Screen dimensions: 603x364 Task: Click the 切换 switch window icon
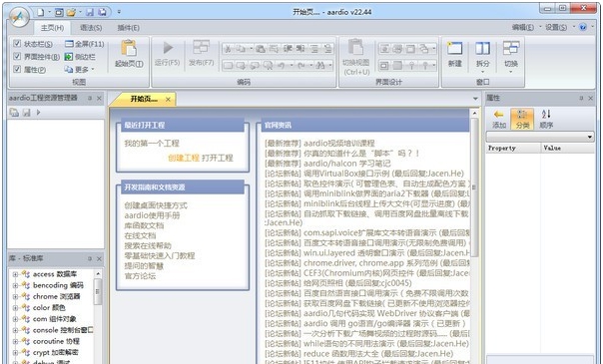coord(511,48)
